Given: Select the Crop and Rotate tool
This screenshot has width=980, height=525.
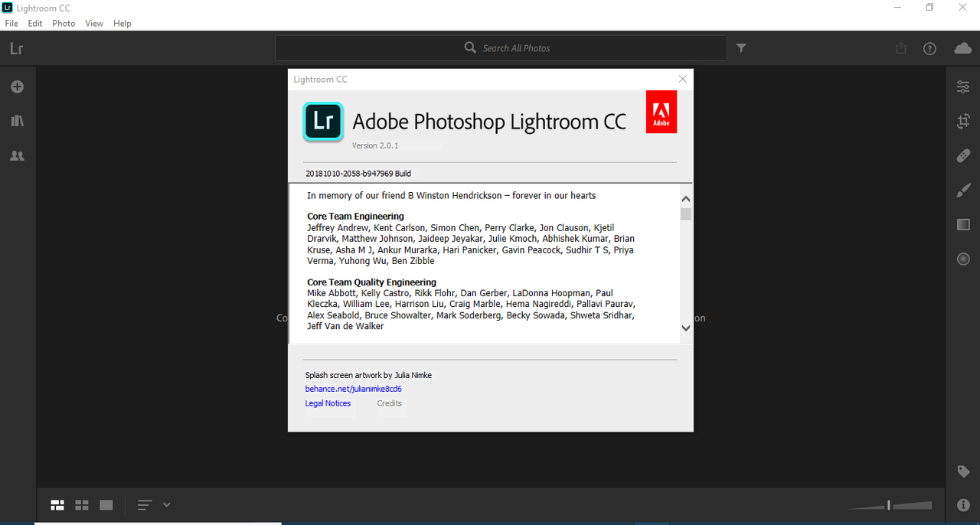Looking at the screenshot, I should [x=963, y=121].
